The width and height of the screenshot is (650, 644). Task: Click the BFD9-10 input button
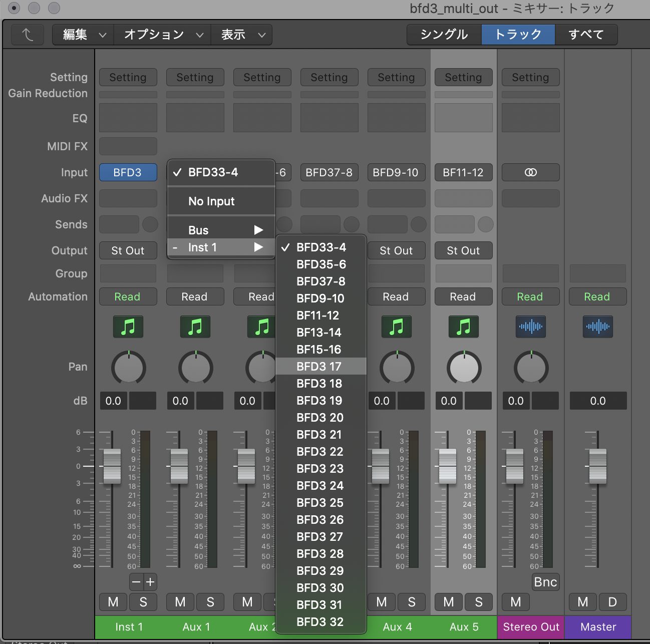pyautogui.click(x=397, y=172)
